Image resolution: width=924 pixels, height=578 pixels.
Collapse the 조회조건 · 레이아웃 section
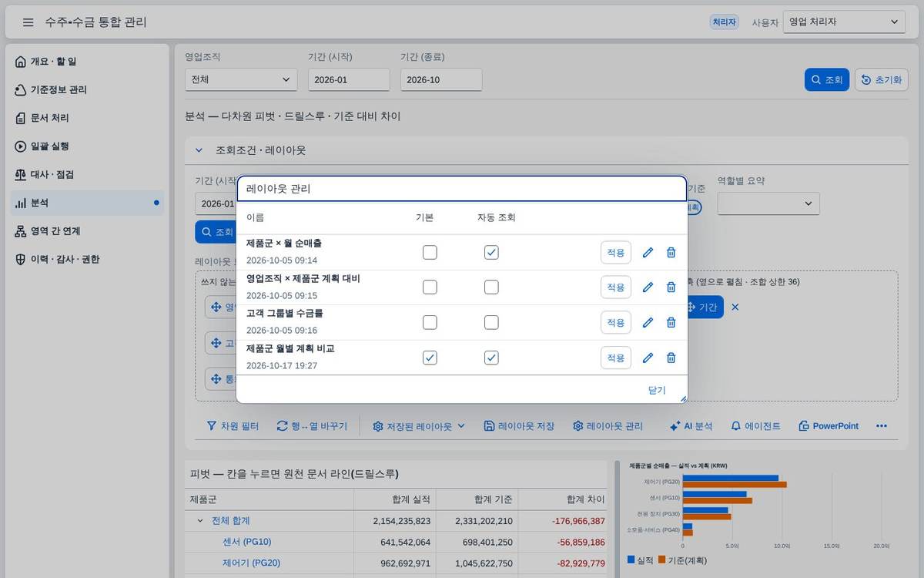tap(199, 150)
